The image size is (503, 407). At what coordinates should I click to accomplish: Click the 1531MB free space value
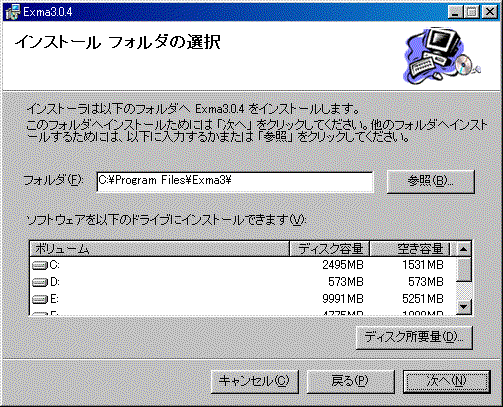pyautogui.click(x=423, y=265)
